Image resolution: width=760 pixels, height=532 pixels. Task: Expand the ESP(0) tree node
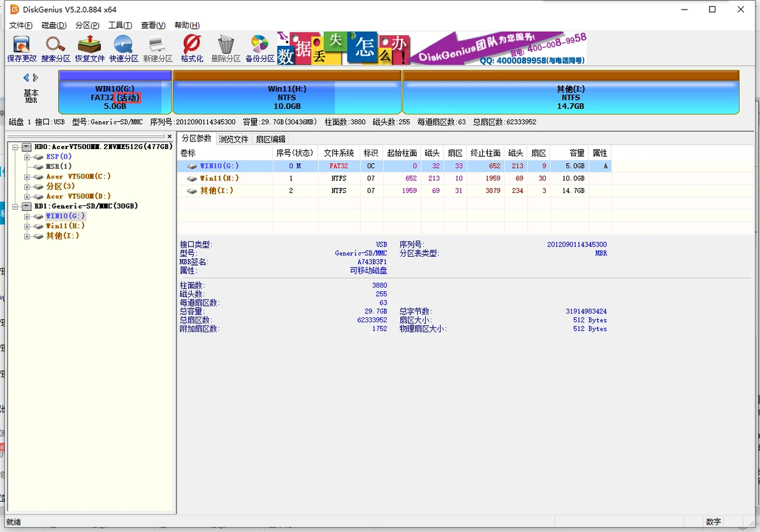(27, 157)
